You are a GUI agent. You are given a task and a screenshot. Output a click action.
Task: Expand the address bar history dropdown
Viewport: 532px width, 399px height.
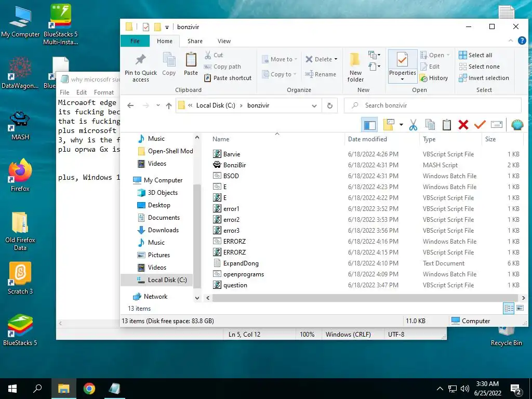[x=314, y=105]
